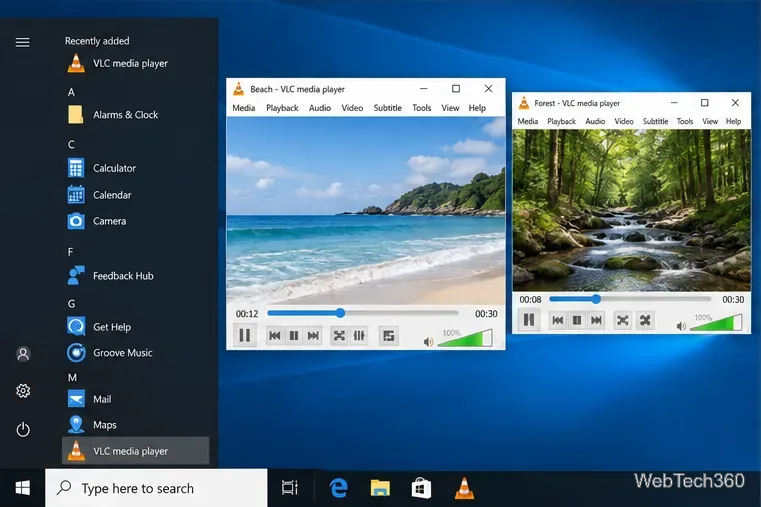Open View menu in Forest window
This screenshot has width=761, height=507.
coord(710,121)
